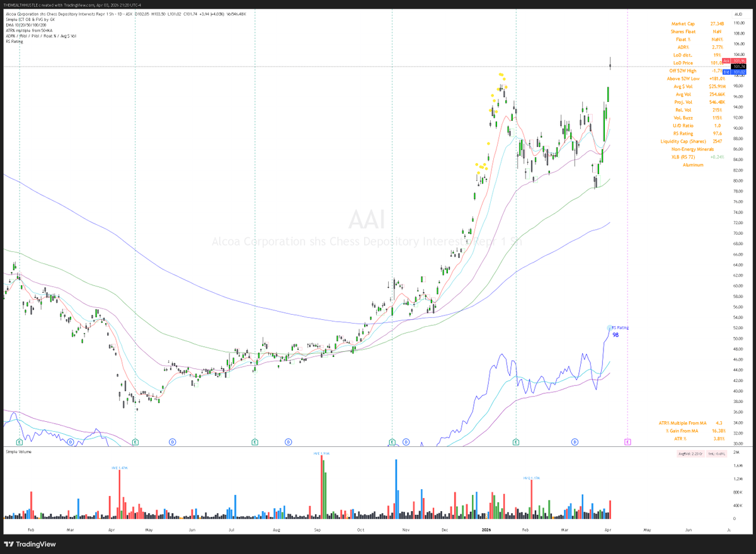Image resolution: width=756 pixels, height=554 pixels.
Task: Click the Alcoa Corporation symbol title legend
Action: (69, 13)
